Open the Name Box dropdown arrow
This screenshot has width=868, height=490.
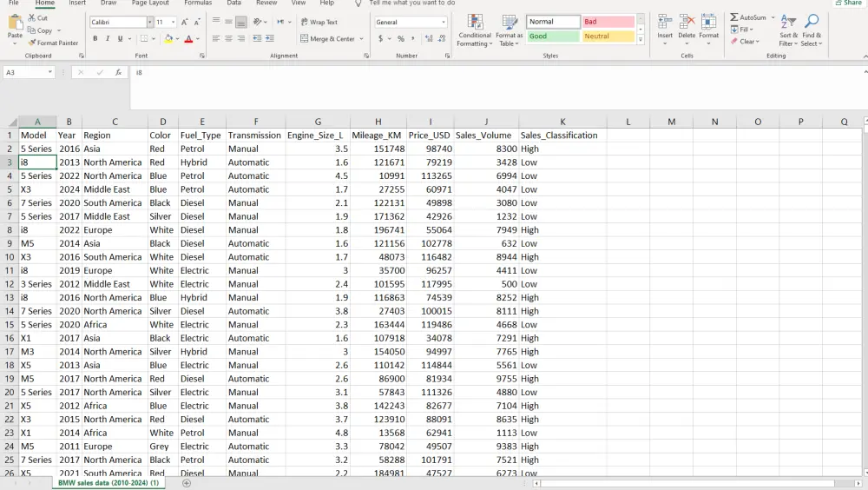(x=49, y=73)
